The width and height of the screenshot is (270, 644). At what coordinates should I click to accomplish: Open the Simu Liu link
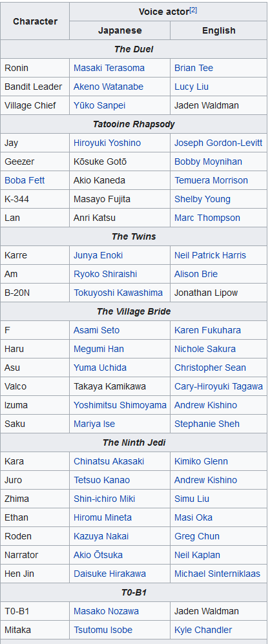coord(191,499)
